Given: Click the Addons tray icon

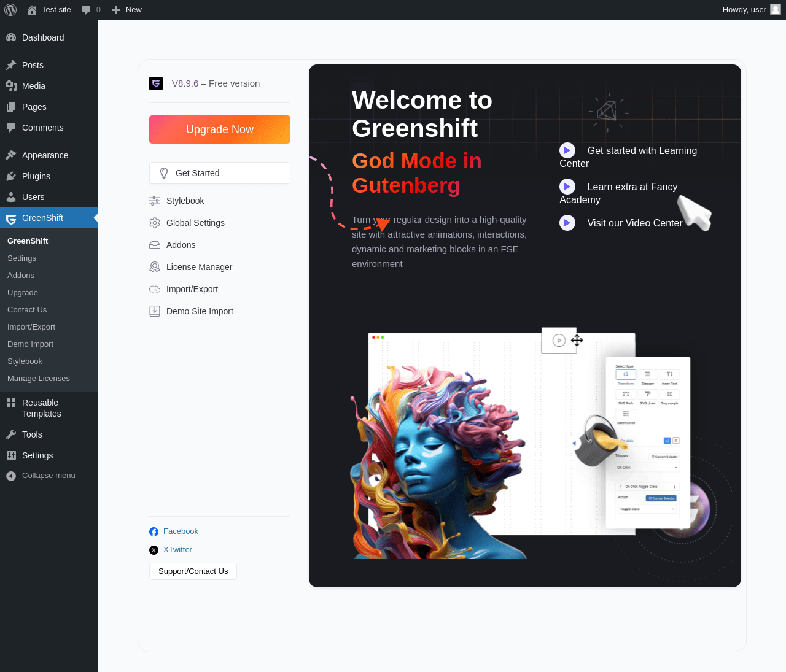Looking at the screenshot, I should point(155,245).
